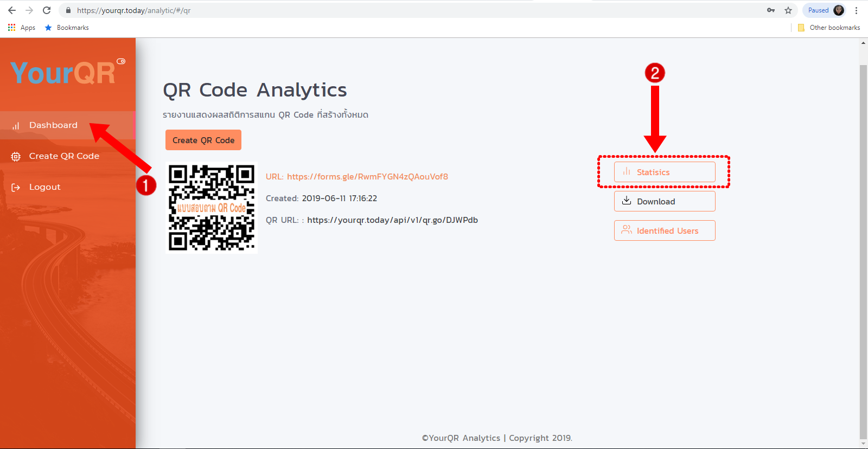
Task: Click the address bar URL field
Action: (x=412, y=10)
